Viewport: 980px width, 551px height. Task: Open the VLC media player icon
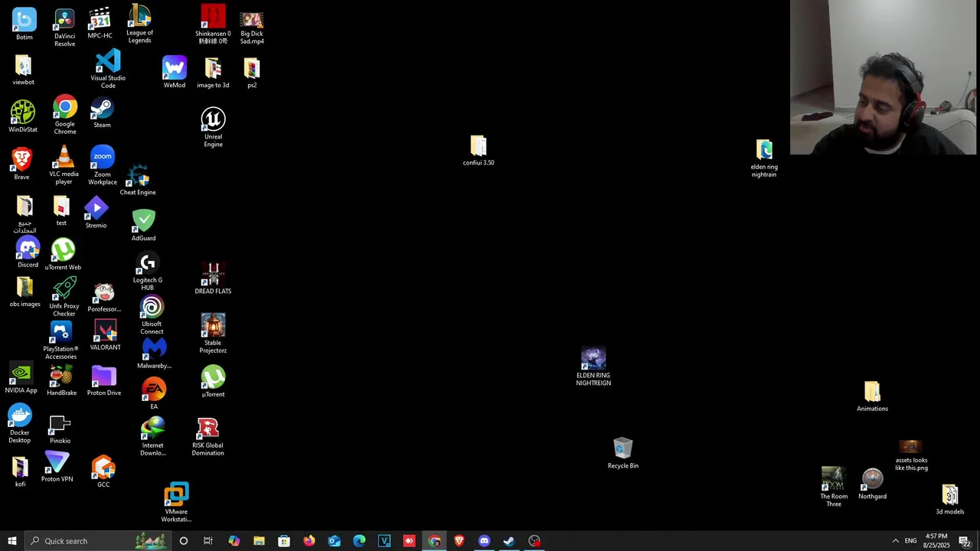(64, 165)
